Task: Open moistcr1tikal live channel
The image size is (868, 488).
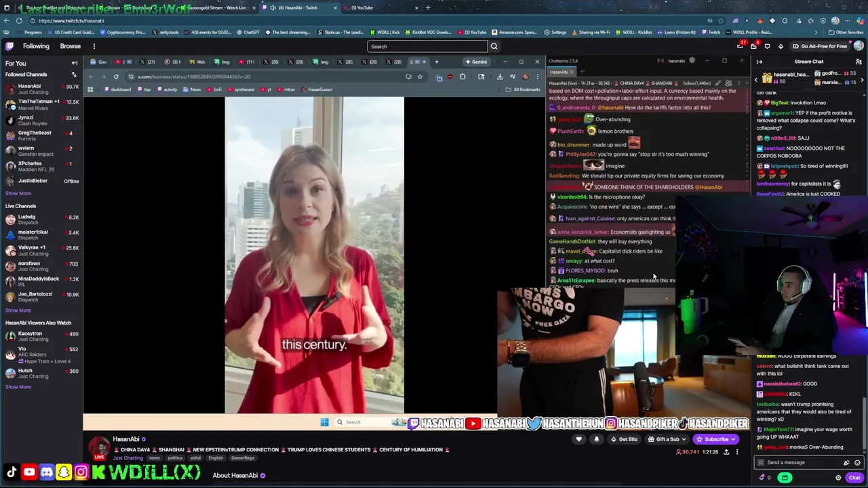Action: (x=42, y=235)
